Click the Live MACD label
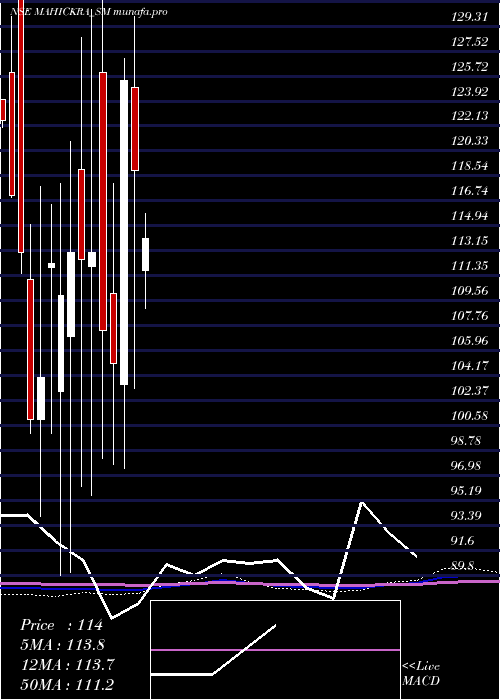 pos(421,674)
